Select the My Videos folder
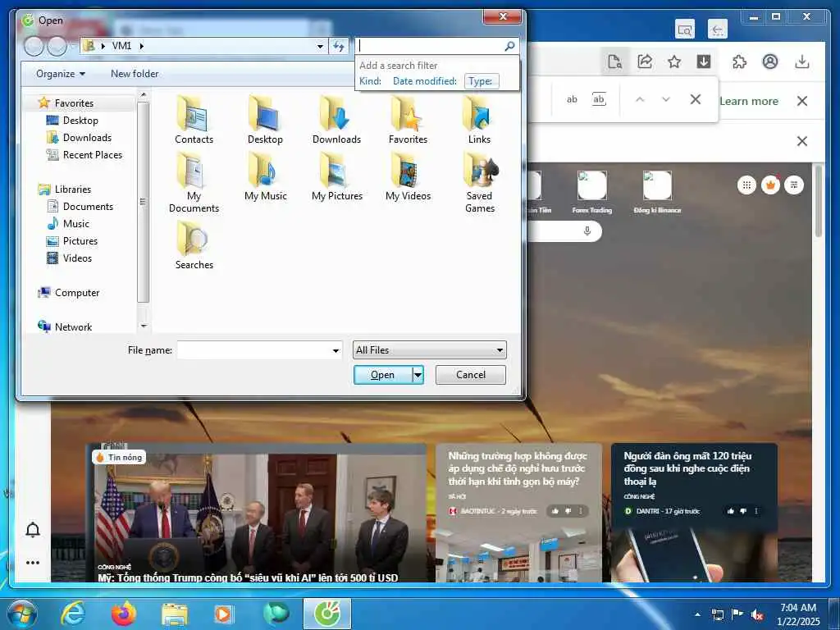This screenshot has height=630, width=840. pyautogui.click(x=408, y=177)
